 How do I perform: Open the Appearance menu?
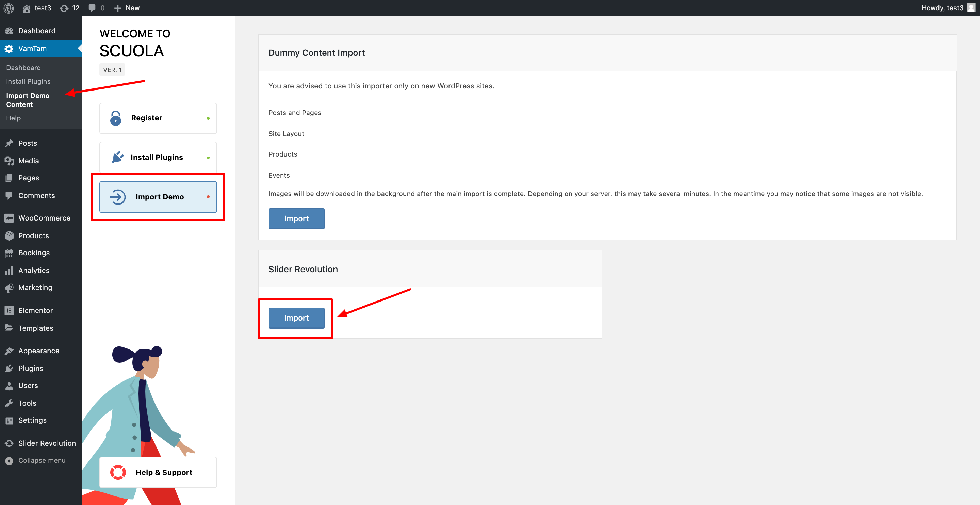click(38, 351)
